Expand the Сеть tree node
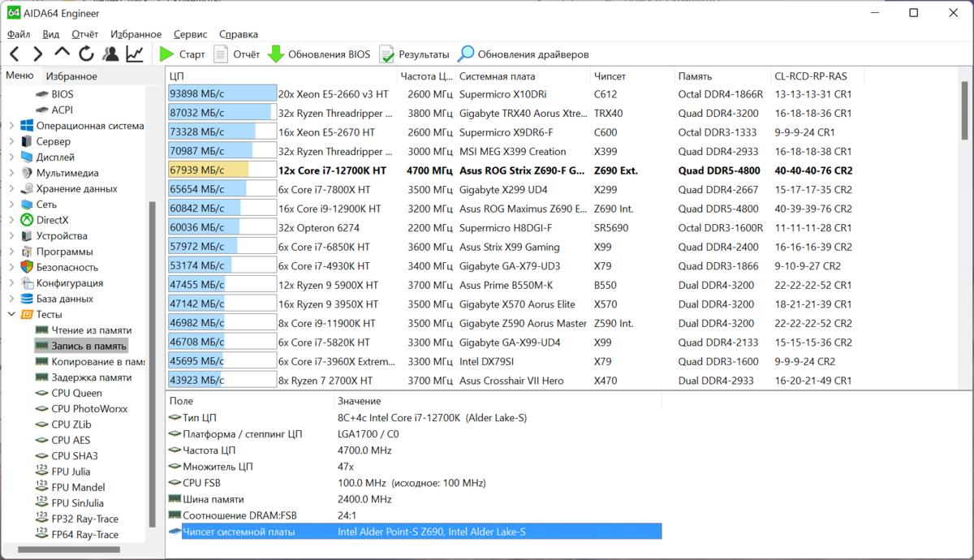This screenshot has width=974, height=560. [x=11, y=205]
